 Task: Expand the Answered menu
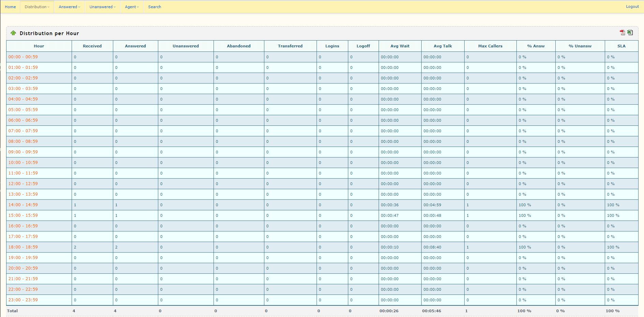tap(69, 7)
